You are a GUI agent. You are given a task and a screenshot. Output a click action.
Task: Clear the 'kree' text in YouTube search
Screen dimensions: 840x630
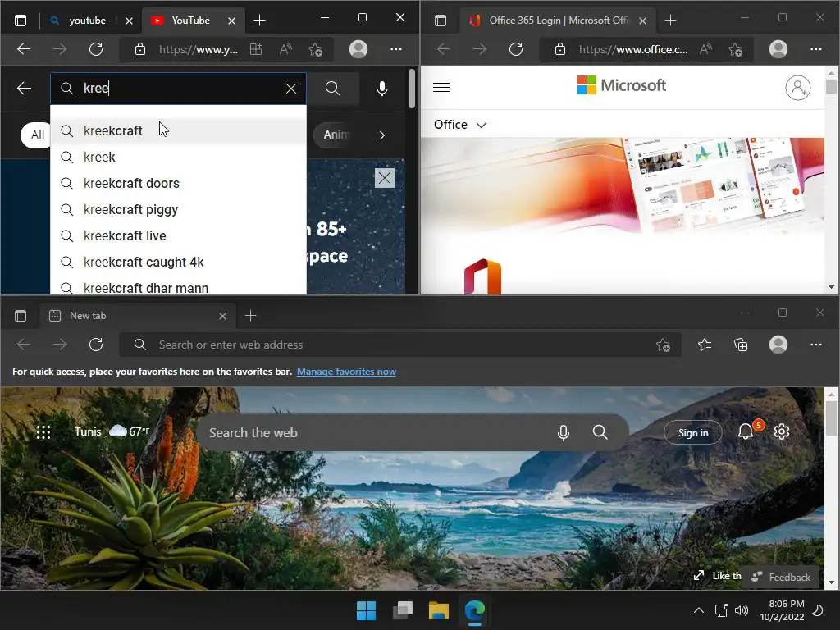tap(291, 89)
